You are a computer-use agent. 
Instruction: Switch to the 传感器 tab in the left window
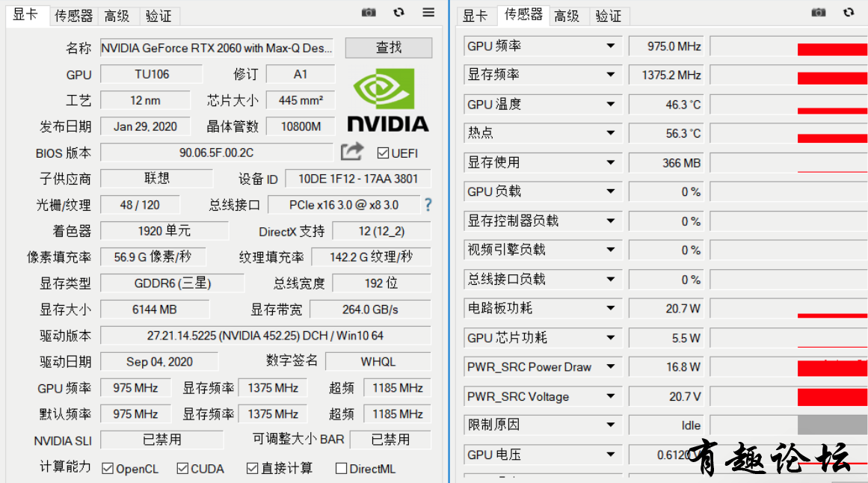73,16
